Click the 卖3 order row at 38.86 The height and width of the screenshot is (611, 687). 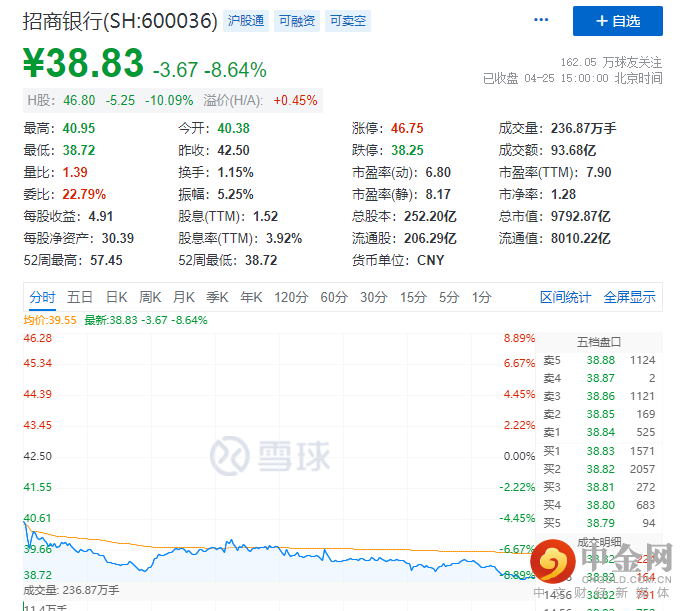599,396
